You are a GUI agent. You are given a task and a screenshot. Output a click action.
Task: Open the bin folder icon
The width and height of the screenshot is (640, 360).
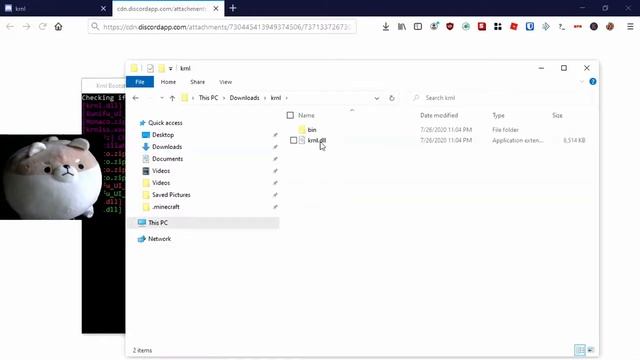pyautogui.click(x=302, y=130)
